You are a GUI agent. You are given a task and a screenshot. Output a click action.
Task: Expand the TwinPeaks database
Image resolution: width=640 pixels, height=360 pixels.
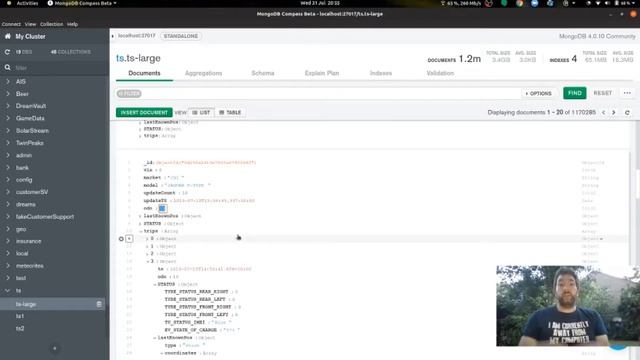coord(8,143)
